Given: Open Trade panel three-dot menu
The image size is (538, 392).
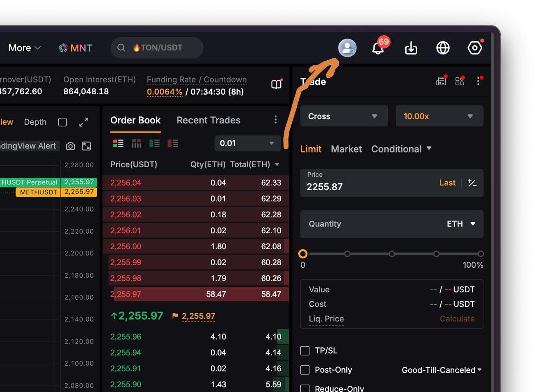Looking at the screenshot, I should pos(478,81).
